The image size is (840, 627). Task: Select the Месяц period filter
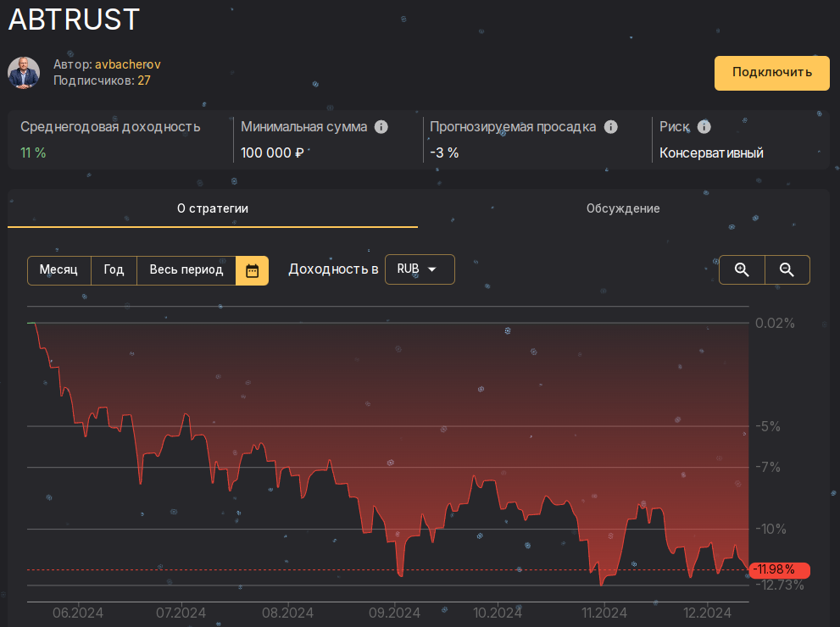58,269
